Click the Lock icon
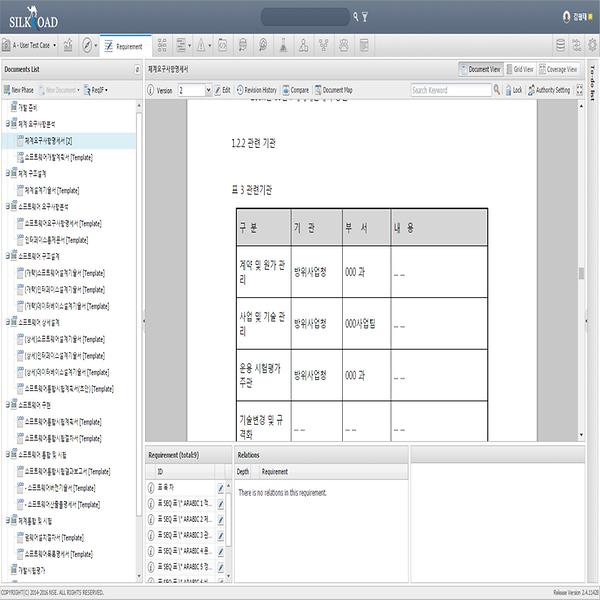Viewport: 600px width, 600px height. tap(512, 90)
